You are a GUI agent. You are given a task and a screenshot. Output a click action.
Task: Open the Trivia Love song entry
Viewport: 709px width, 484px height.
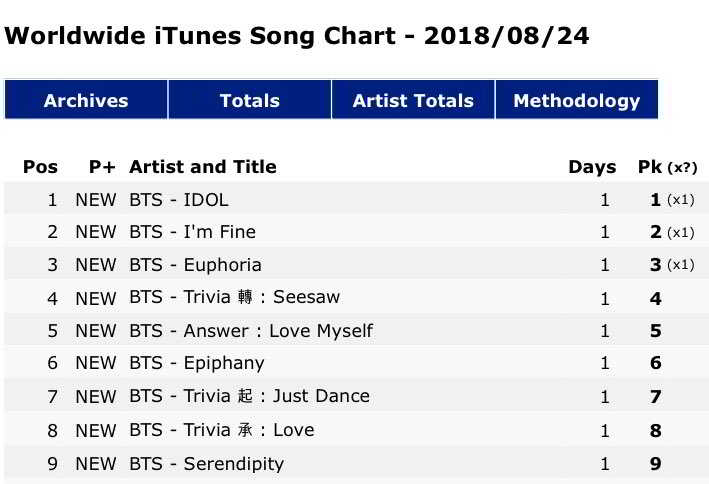221,430
